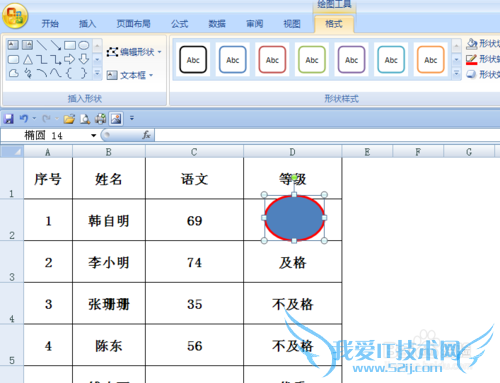
Task: Apply the red outline Abc shape style
Action: pyautogui.click(x=272, y=60)
